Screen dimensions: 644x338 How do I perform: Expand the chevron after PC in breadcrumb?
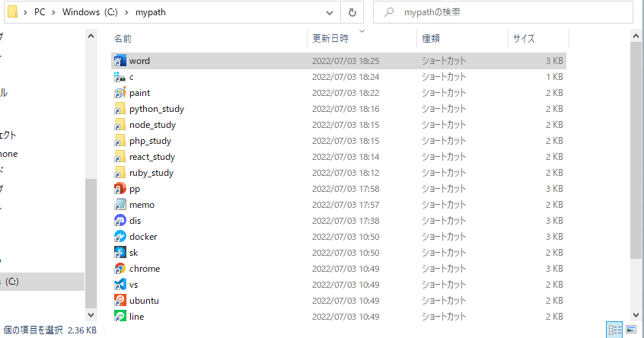(x=54, y=13)
